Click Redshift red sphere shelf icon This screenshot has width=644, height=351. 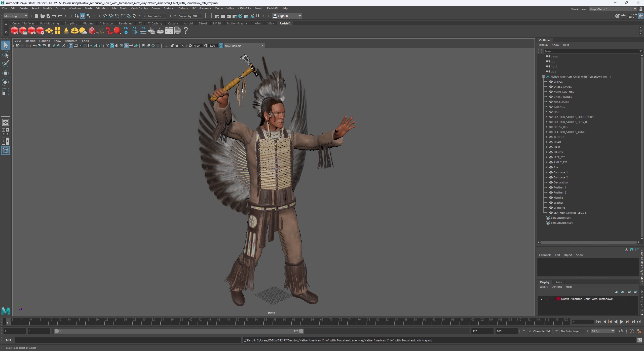(x=117, y=31)
